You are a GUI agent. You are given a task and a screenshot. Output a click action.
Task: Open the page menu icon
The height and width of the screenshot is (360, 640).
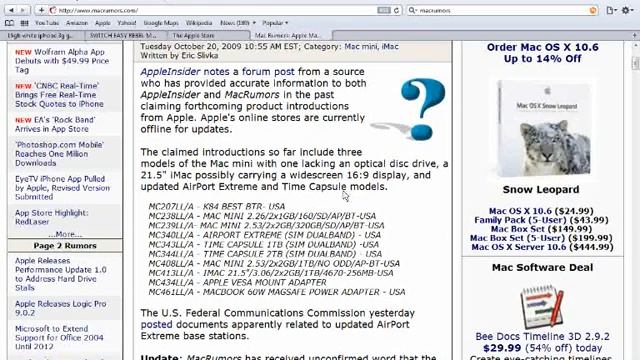click(611, 11)
